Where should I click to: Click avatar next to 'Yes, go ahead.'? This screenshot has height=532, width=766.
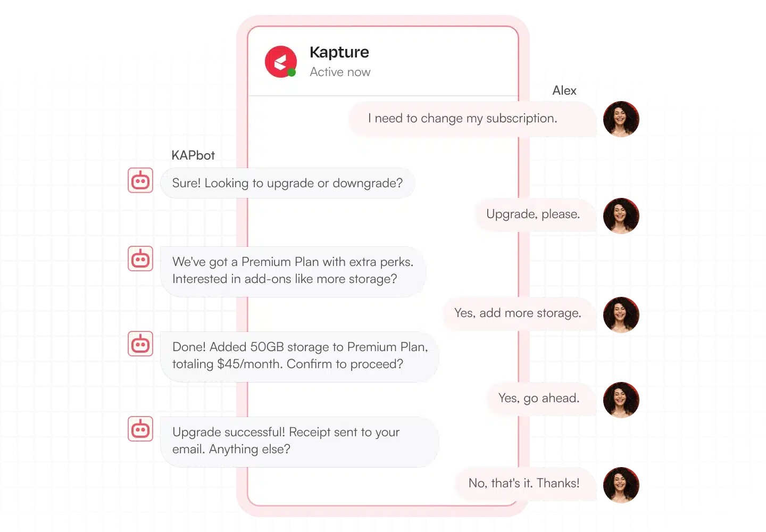point(621,400)
